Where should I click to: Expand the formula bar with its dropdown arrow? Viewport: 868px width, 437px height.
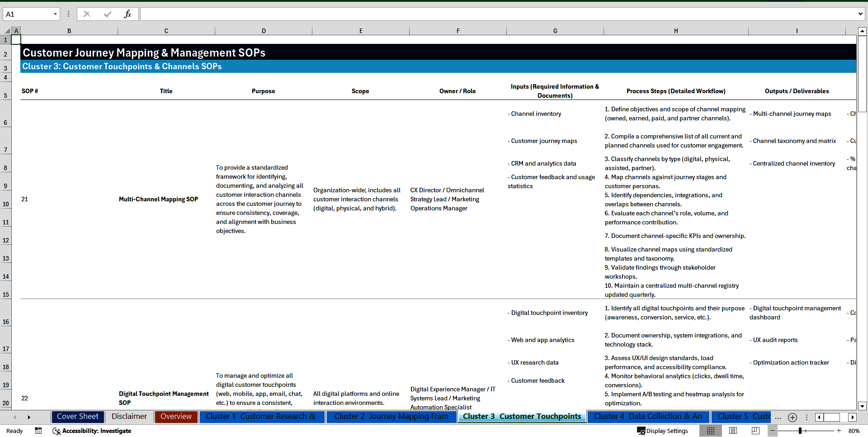[x=861, y=14]
